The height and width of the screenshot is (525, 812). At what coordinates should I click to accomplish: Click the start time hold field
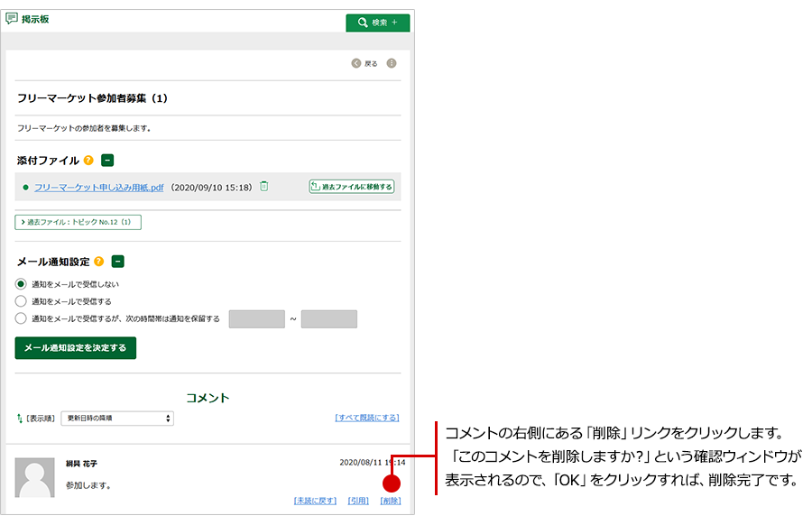click(x=257, y=319)
